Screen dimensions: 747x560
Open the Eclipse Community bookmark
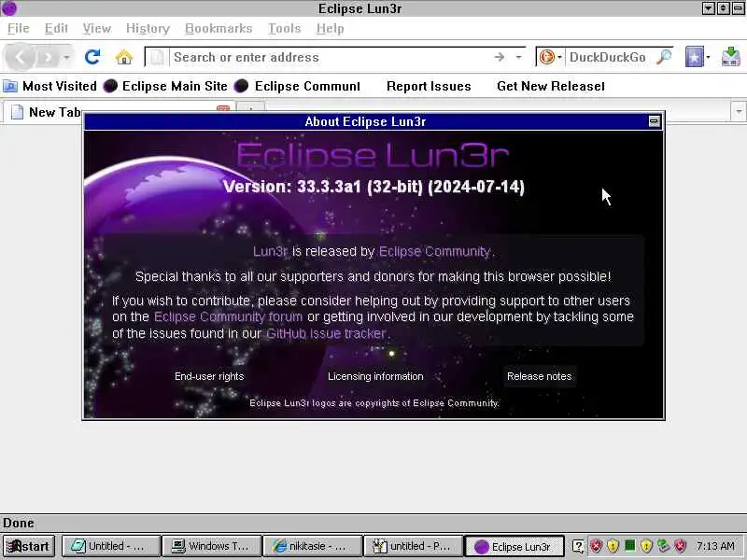298,86
